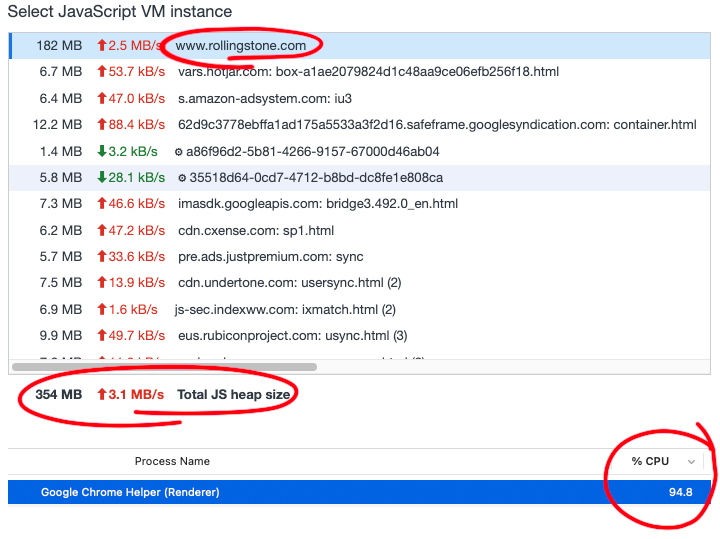Pick the worker a86f96d2-5b81-4266-9157-67000d46ab04
This screenshot has height=539, width=720.
[x=360, y=152]
